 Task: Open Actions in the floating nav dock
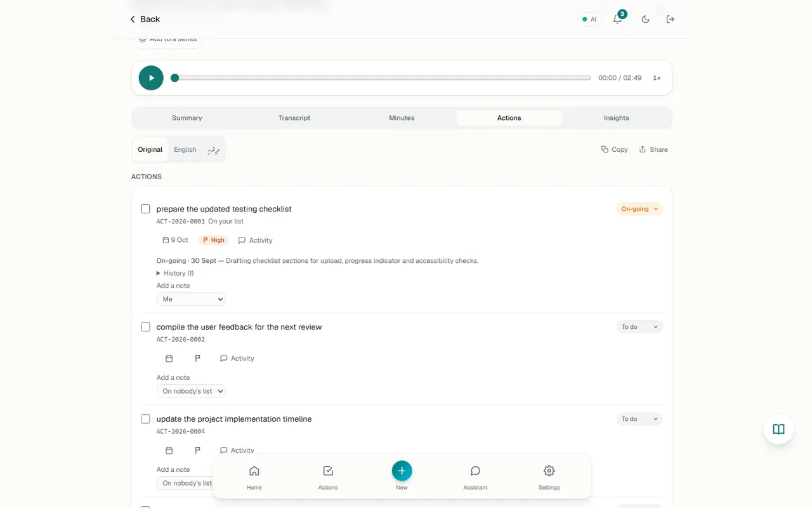pos(328,477)
